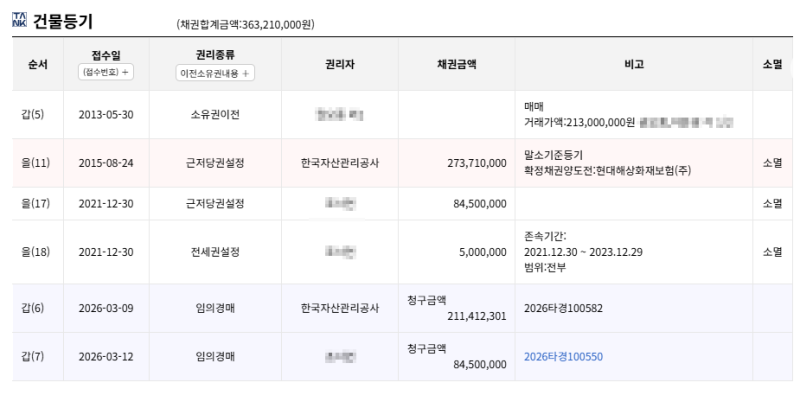This screenshot has height=408, width=800.
Task: Click the 비고 column header
Action: point(634,64)
